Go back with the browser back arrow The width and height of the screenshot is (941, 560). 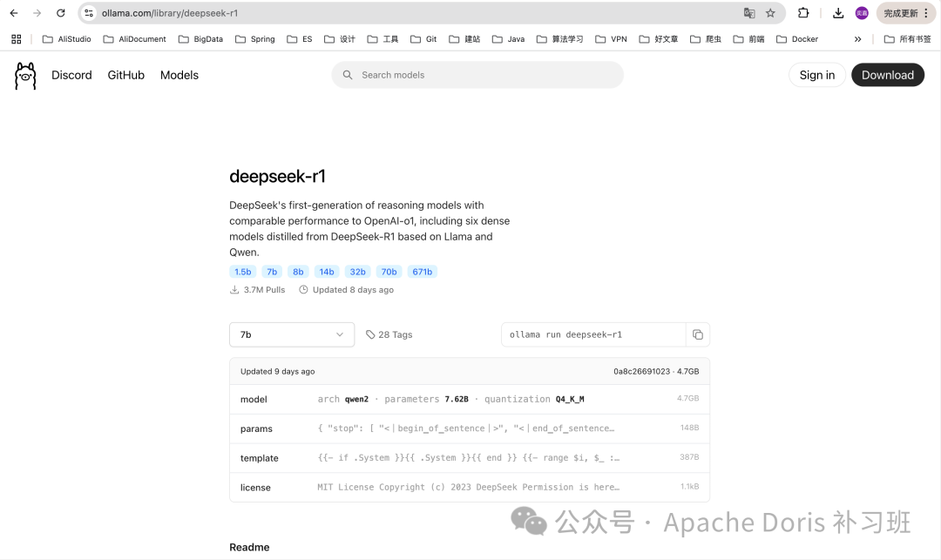click(x=14, y=13)
